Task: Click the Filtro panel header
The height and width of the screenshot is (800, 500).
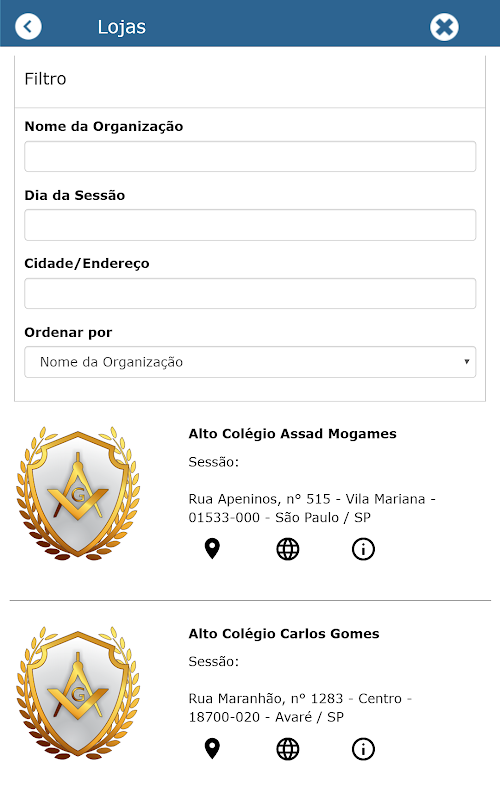Action: click(x=250, y=79)
